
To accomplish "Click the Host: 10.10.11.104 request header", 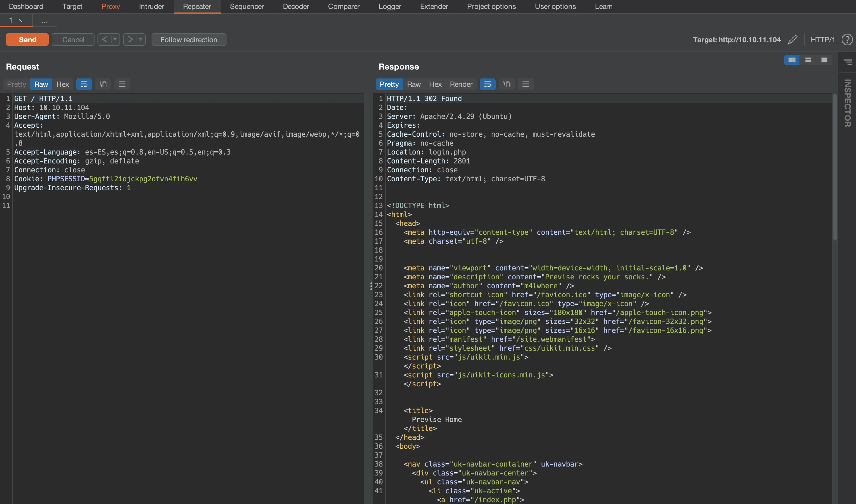I will click(x=52, y=107).
